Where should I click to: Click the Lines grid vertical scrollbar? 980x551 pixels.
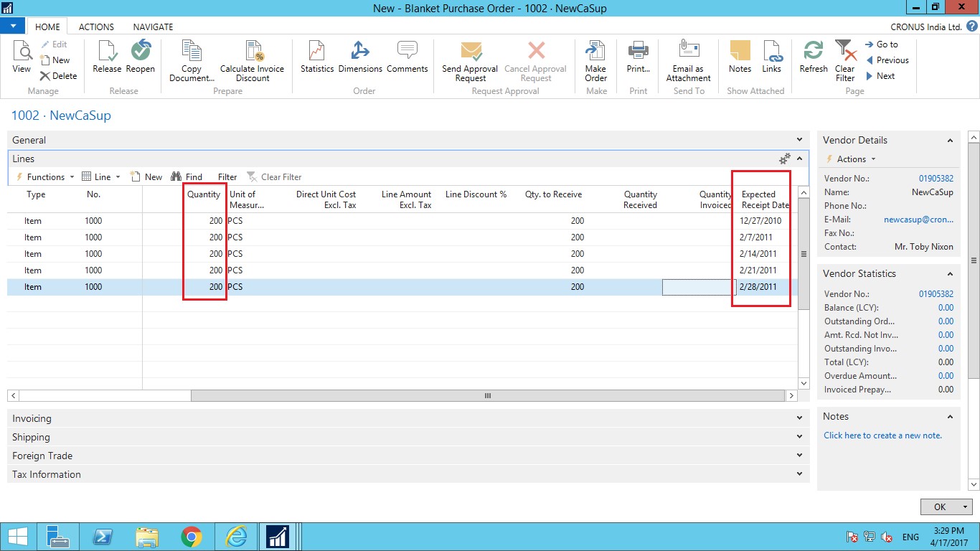(x=804, y=254)
